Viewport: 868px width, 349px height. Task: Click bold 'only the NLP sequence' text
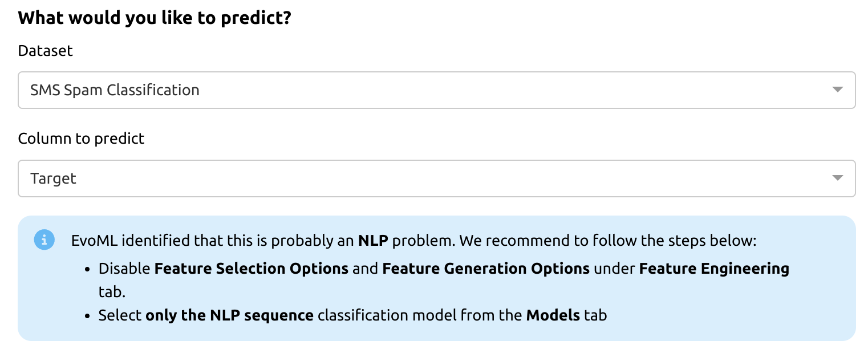tap(229, 315)
